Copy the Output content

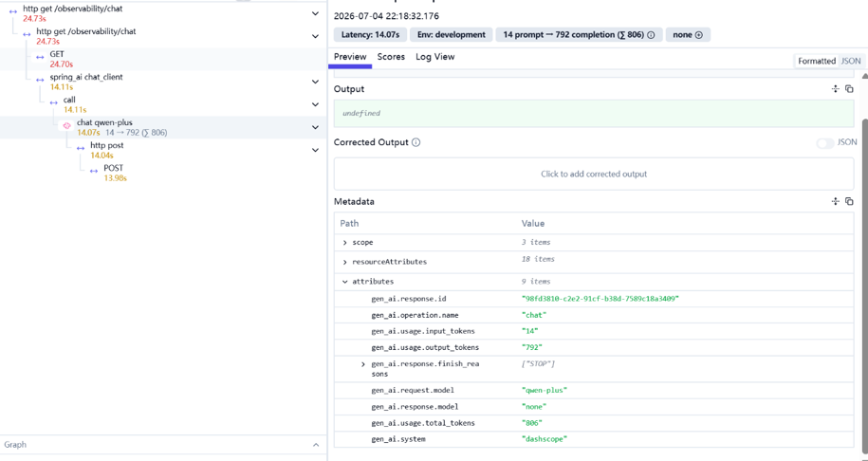point(849,88)
